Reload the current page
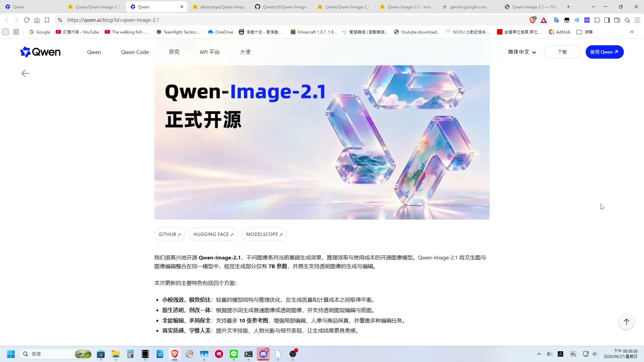 click(27, 20)
